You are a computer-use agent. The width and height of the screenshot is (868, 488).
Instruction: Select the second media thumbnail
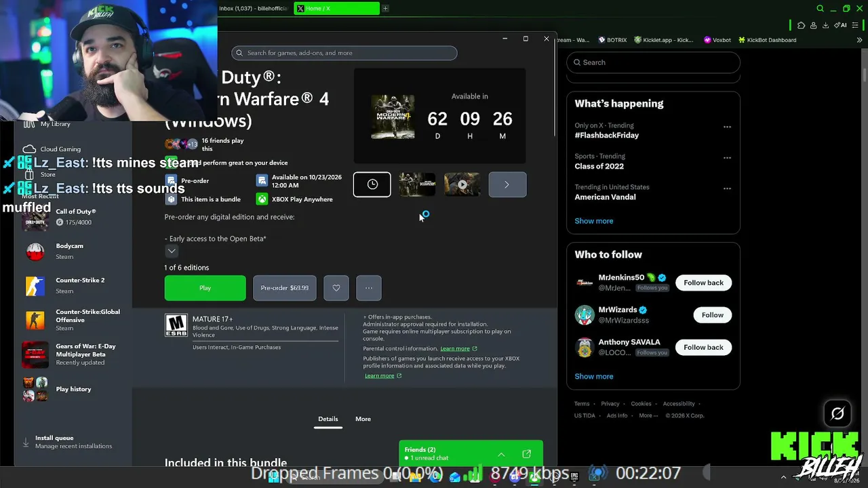click(417, 184)
